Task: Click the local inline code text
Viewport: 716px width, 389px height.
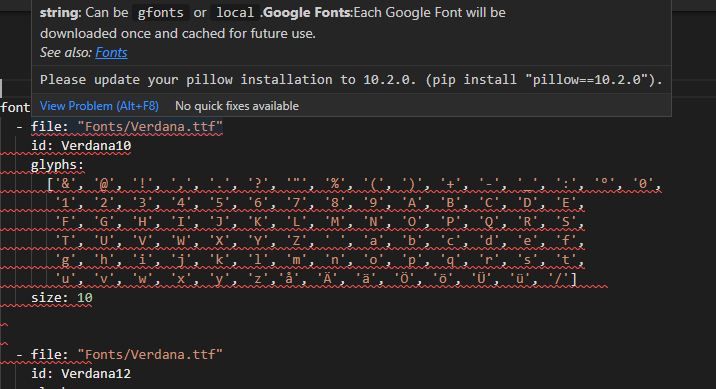Action: 235,13
